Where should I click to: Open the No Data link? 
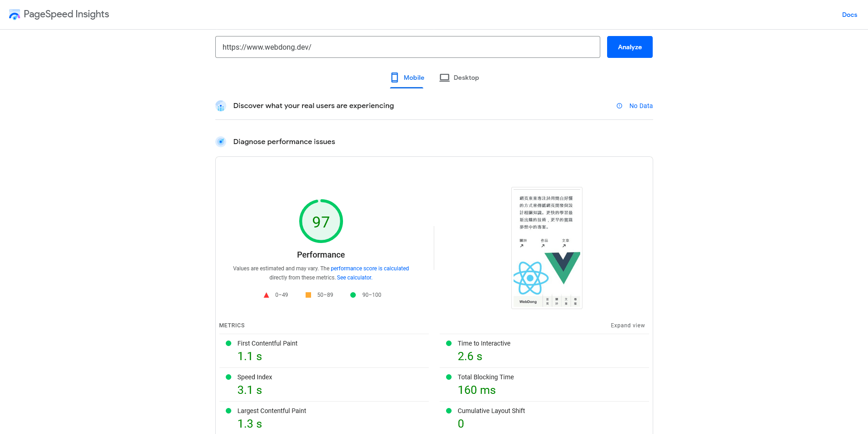click(x=641, y=106)
